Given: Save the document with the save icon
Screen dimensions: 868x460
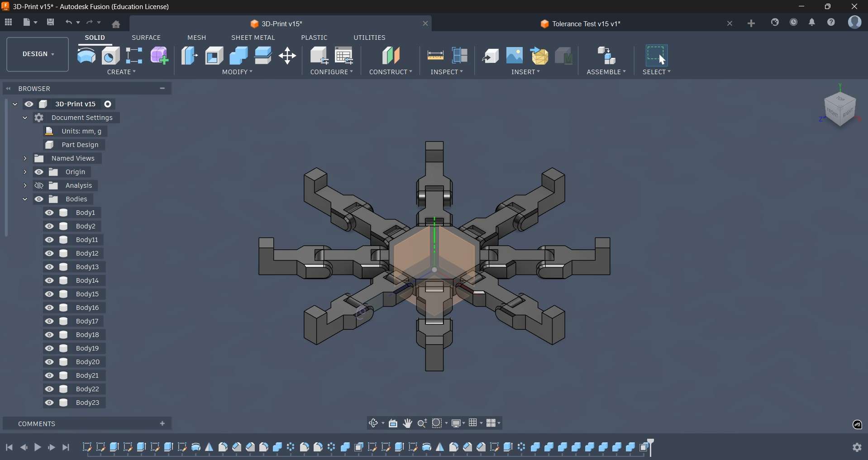Looking at the screenshot, I should point(51,22).
